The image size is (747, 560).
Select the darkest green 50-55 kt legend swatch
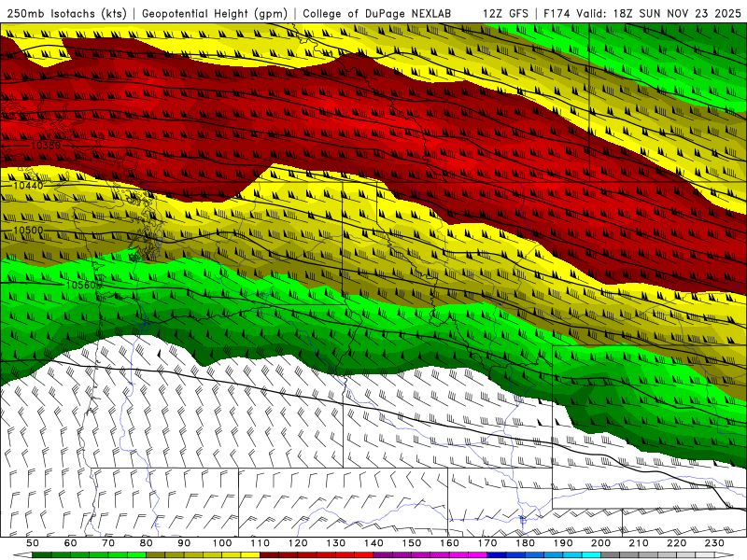tap(41, 554)
